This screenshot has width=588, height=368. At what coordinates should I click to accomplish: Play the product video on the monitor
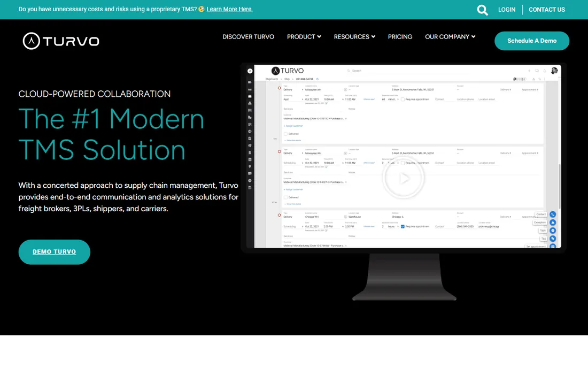pos(404,178)
